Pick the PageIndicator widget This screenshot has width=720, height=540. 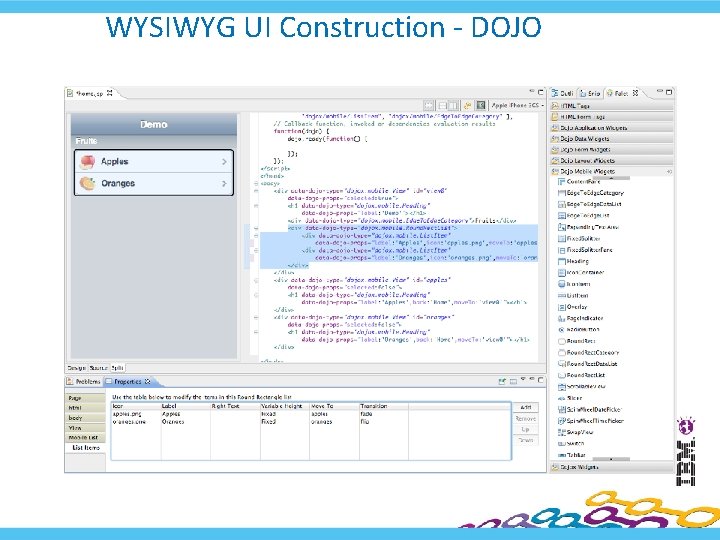click(580, 318)
